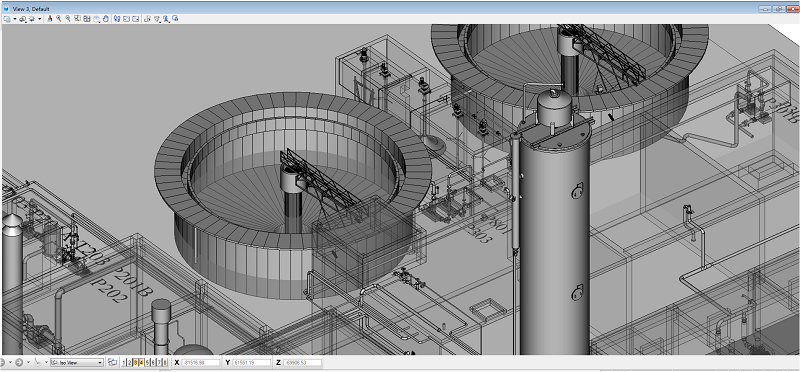This screenshot has width=800, height=372.
Task: Open the Clip Volume tool
Action: [157, 19]
